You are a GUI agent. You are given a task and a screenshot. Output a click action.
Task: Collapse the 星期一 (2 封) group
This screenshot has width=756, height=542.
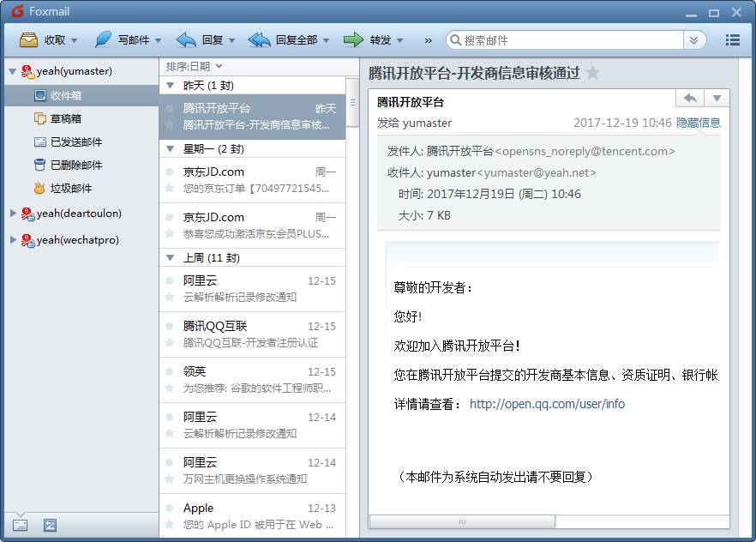[x=170, y=149]
